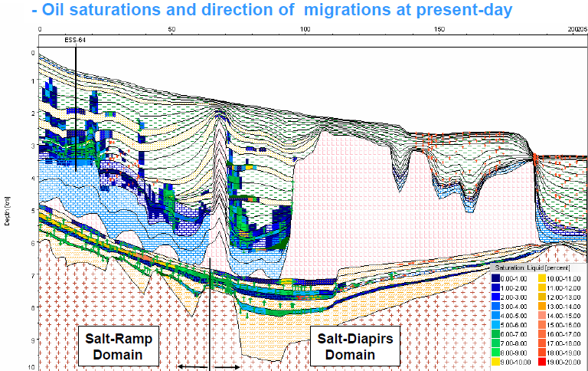Image resolution: width=588 pixels, height=371 pixels.
Task: Click the right-pointing arrow below the section
Action: tap(227, 367)
